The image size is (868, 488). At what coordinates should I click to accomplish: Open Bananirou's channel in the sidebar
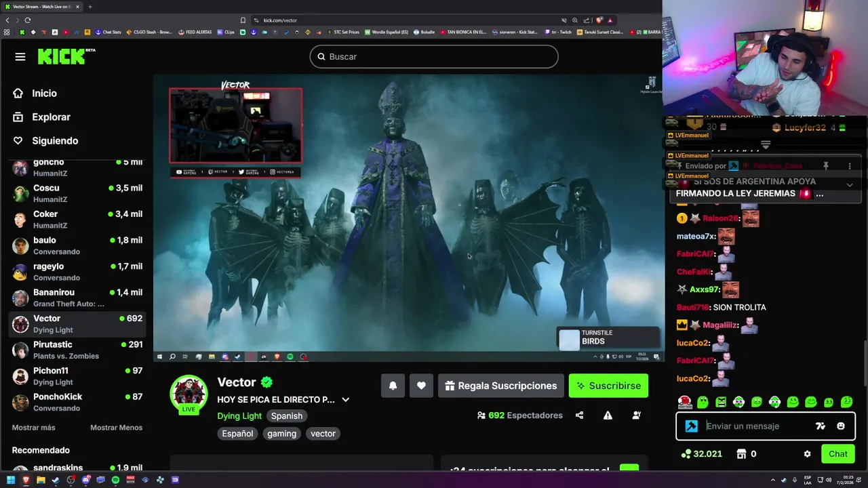tap(78, 298)
